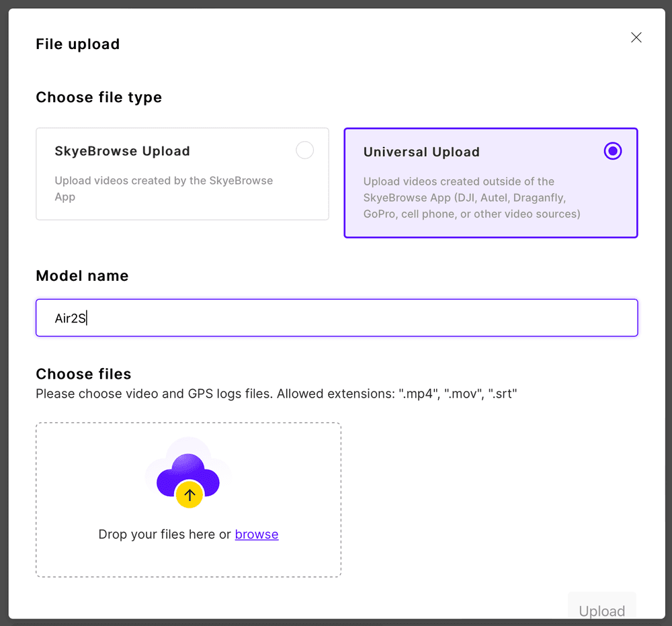
Task: Click the "Choose files" heading
Action: (x=83, y=374)
